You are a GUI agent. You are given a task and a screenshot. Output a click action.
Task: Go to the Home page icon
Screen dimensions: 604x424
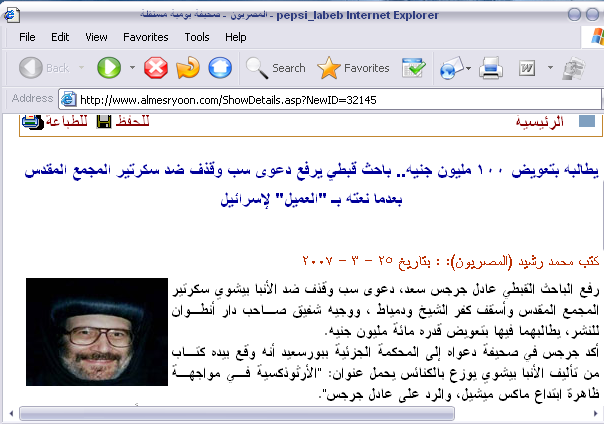tap(220, 68)
